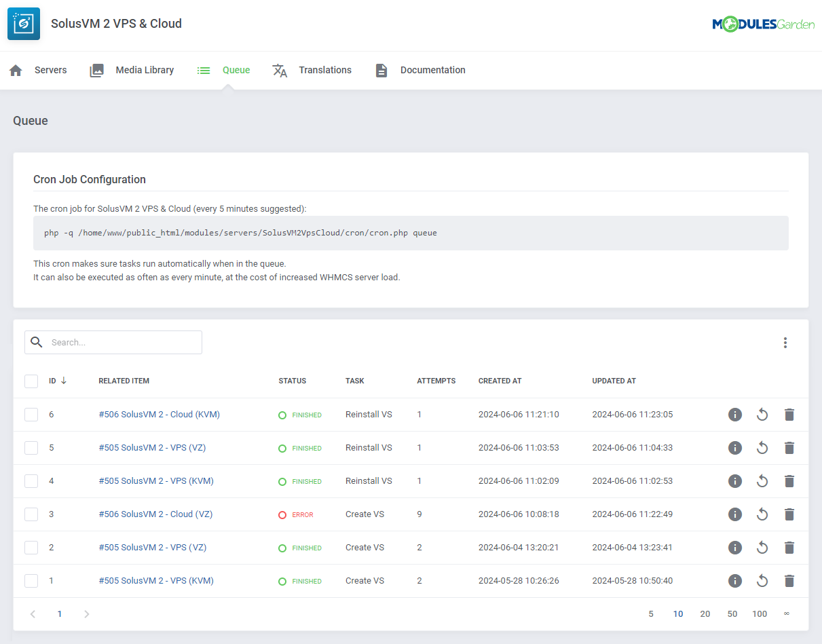The image size is (822, 644).
Task: Visit the ModulesGarden logo link
Action: (x=763, y=23)
